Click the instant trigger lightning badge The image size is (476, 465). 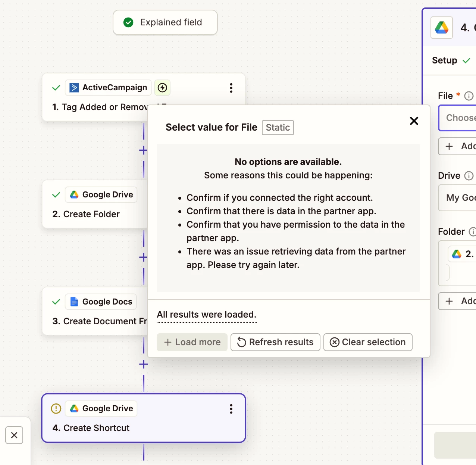coord(162,88)
